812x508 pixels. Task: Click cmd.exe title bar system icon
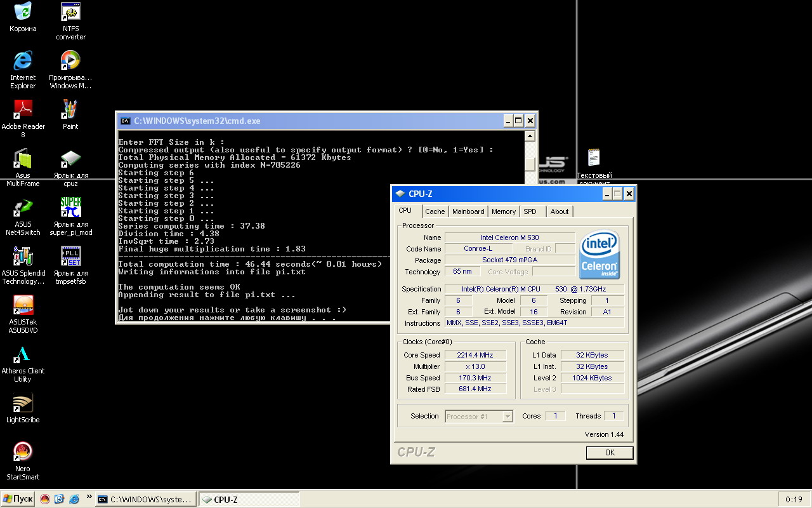(126, 121)
